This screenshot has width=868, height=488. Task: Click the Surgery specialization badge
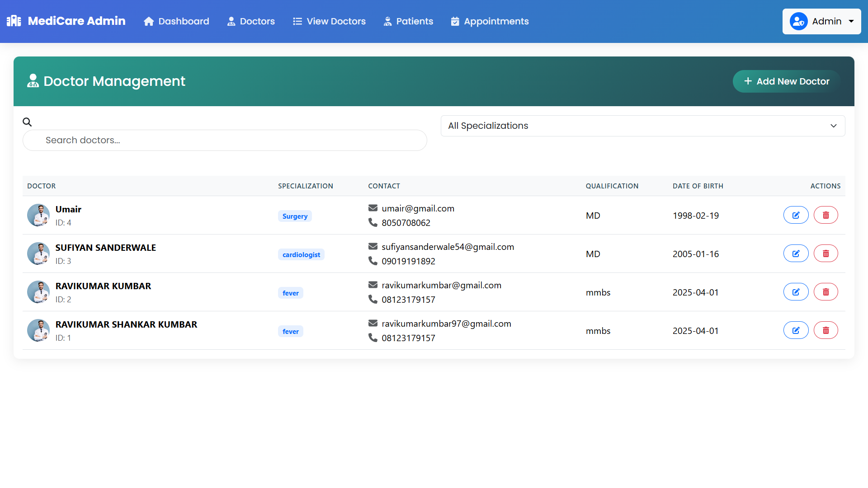[295, 216]
